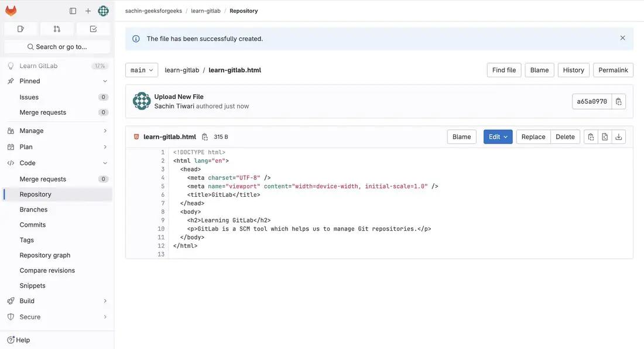Screen dimensions: 644x349
Task: Expand the Build section
Action: 57,300
